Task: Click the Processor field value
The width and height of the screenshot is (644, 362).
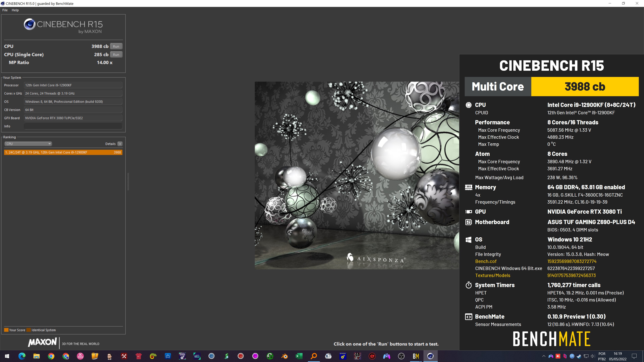Action: 73,85
